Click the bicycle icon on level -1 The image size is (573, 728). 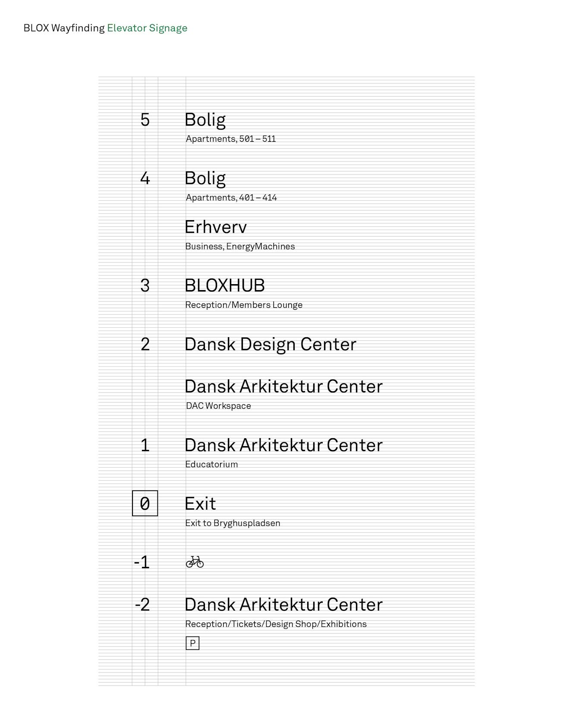click(195, 562)
